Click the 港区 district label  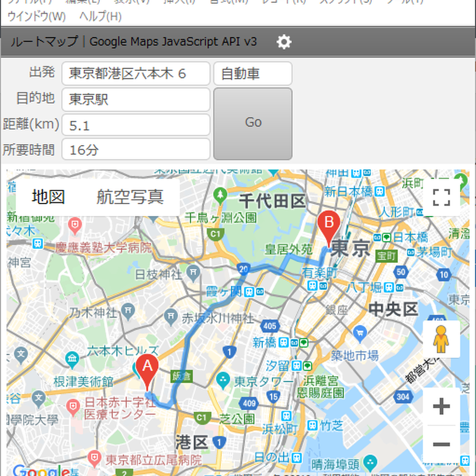click(x=192, y=442)
